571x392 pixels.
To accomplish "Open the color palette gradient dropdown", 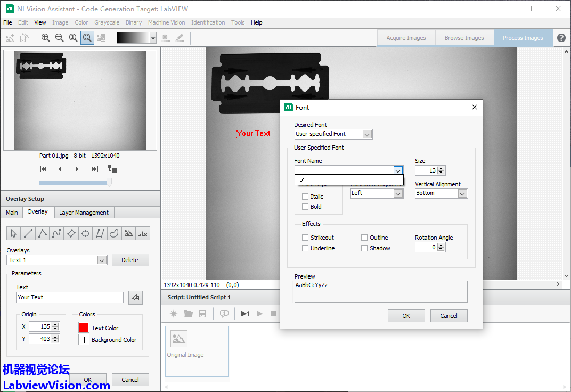I will coord(153,38).
